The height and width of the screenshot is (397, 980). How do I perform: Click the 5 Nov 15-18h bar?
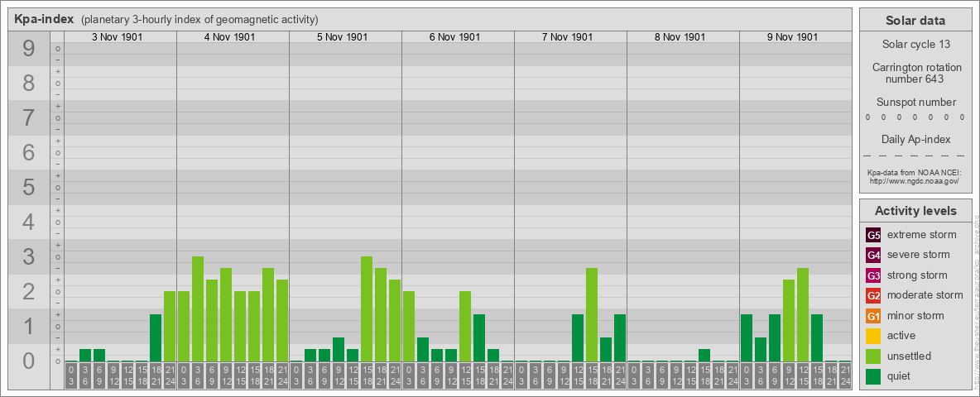click(x=366, y=309)
